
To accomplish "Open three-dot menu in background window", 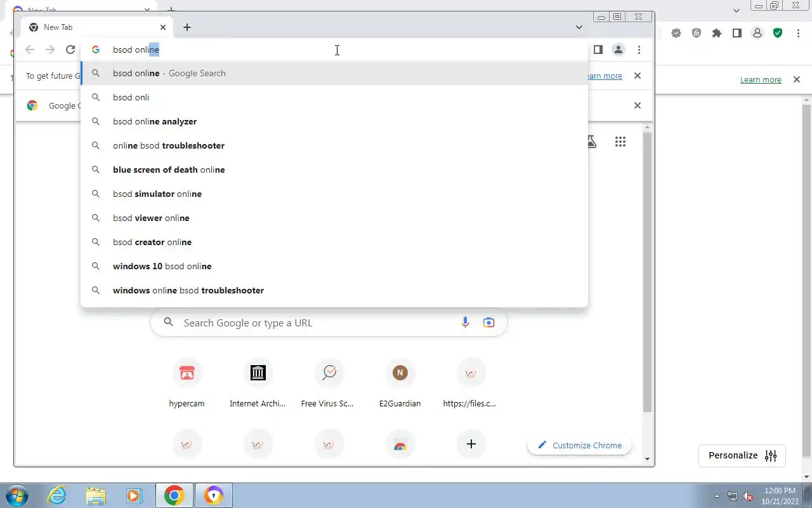I will pyautogui.click(x=798, y=33).
